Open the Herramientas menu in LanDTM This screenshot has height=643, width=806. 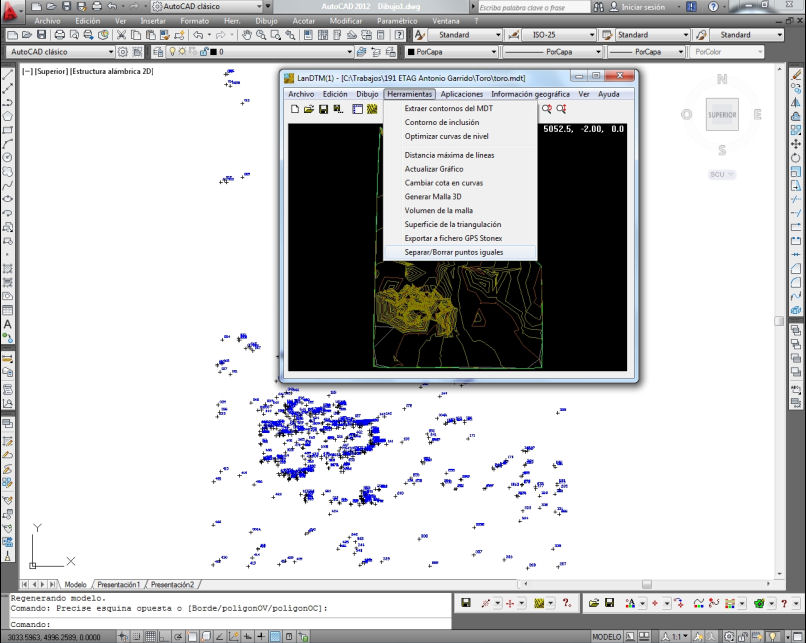point(410,94)
